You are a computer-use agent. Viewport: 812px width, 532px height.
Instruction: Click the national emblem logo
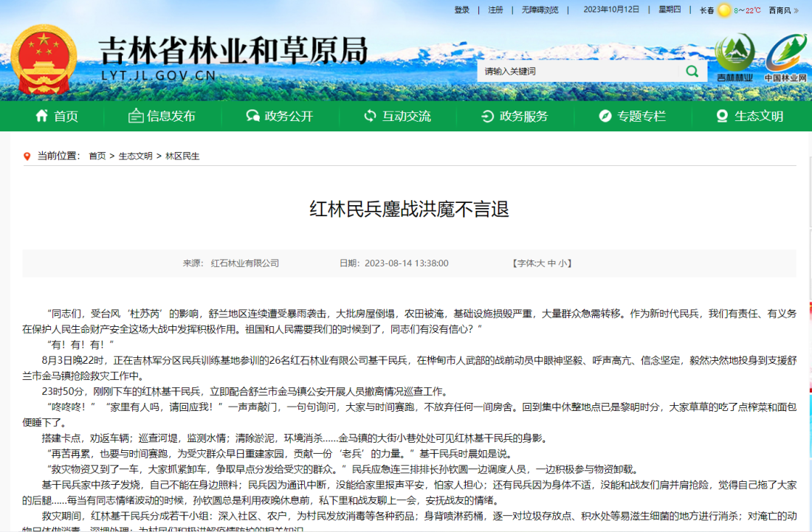(x=44, y=60)
